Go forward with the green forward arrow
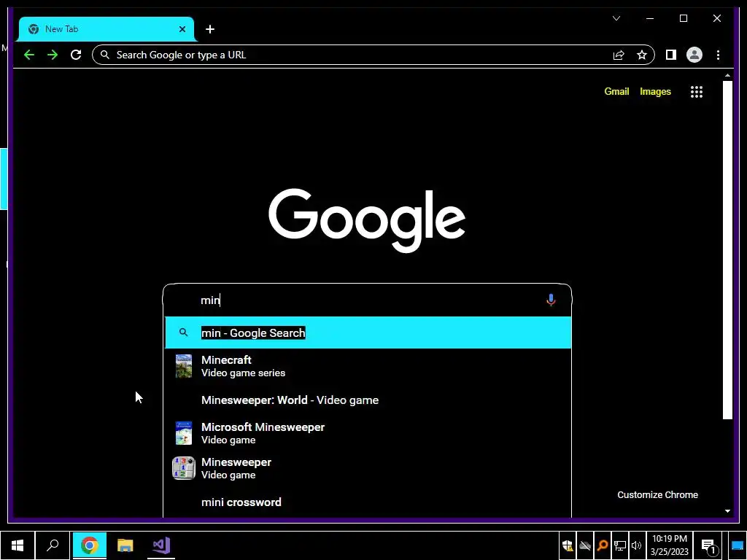Image resolution: width=747 pixels, height=560 pixels. 53,55
